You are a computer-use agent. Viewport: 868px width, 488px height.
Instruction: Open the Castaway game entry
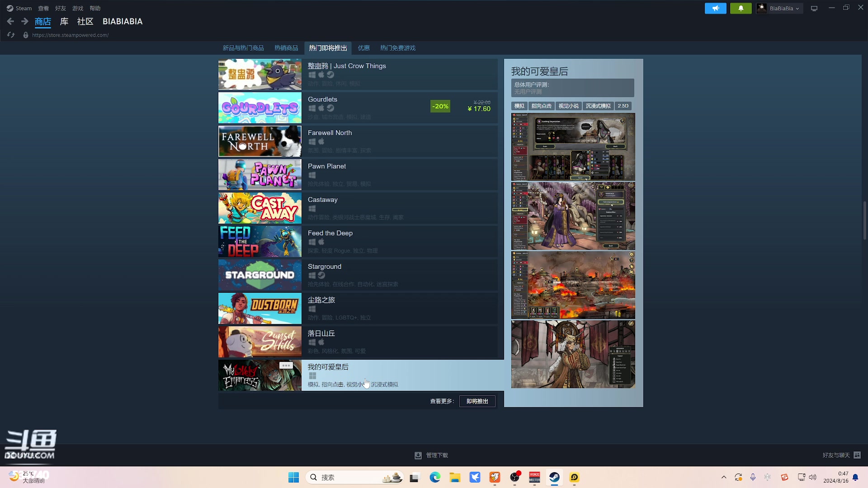tap(358, 208)
